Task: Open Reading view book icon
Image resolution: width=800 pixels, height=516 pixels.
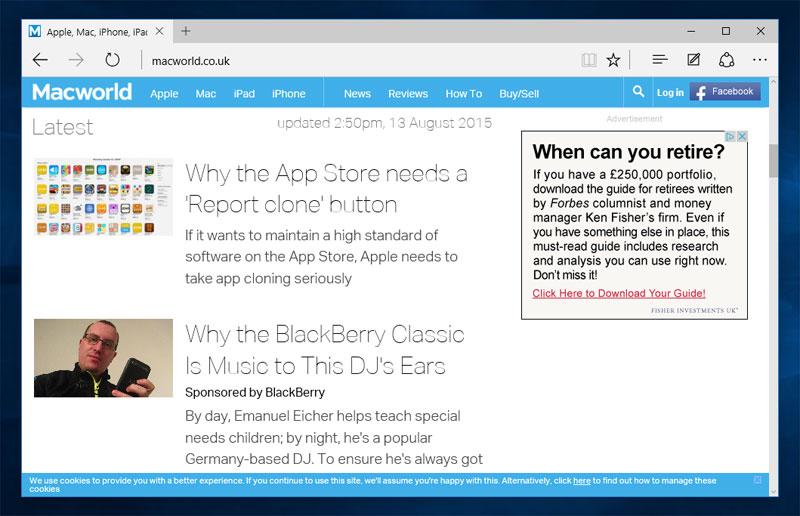Action: 589,60
